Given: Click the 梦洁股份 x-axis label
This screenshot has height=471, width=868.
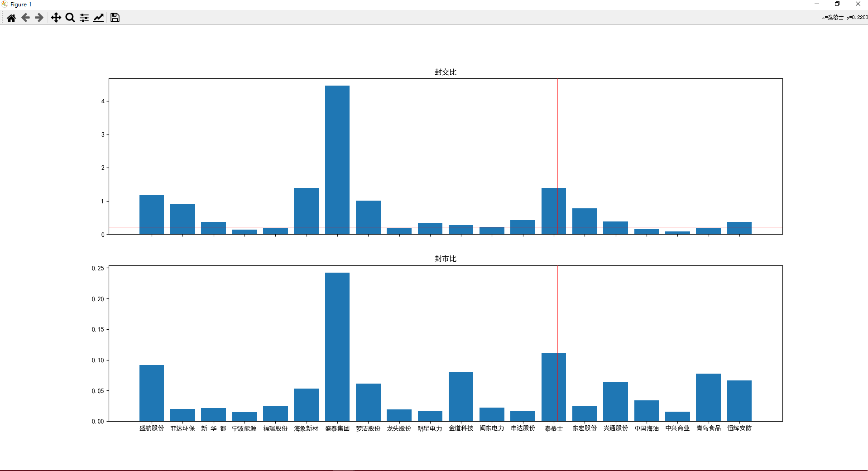Looking at the screenshot, I should tap(368, 428).
